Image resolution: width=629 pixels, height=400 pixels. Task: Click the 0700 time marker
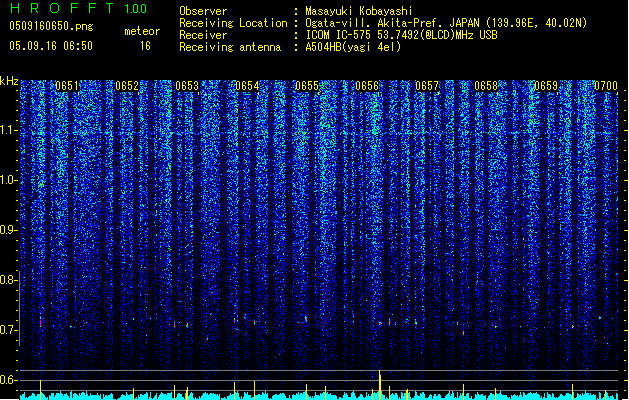point(606,86)
